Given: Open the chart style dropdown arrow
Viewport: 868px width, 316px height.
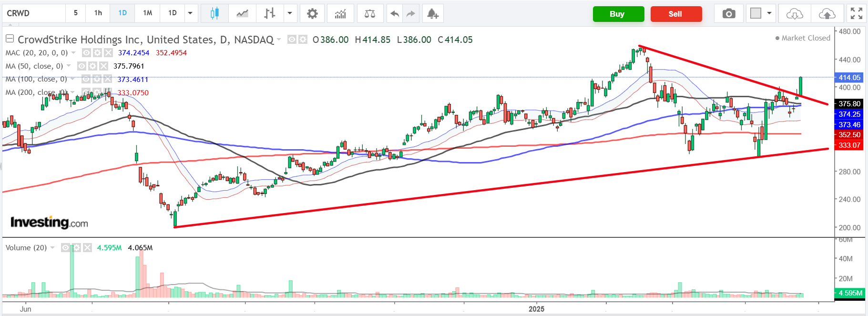Looking at the screenshot, I should (x=289, y=13).
